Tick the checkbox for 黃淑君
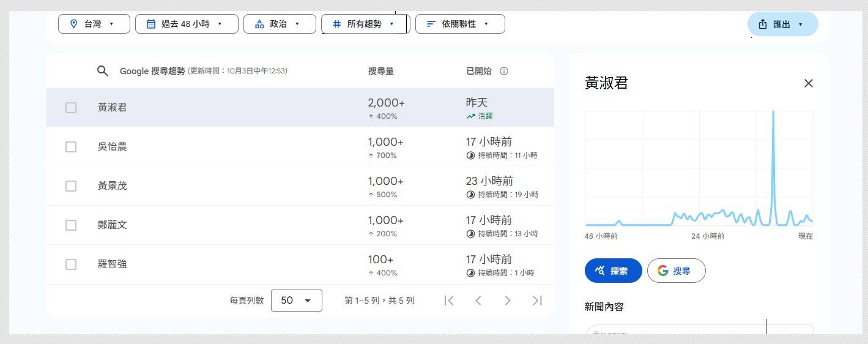Screen dimensions: 868x344 (71, 108)
